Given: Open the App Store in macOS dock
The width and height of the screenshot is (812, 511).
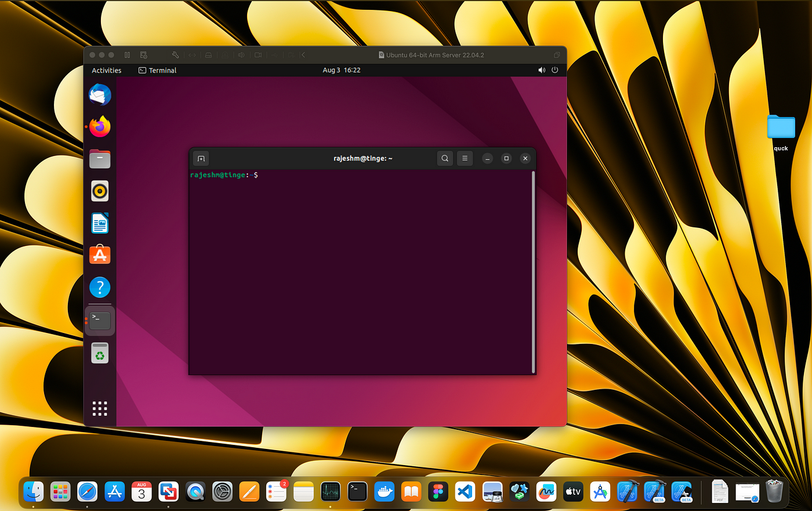Looking at the screenshot, I should 115,492.
